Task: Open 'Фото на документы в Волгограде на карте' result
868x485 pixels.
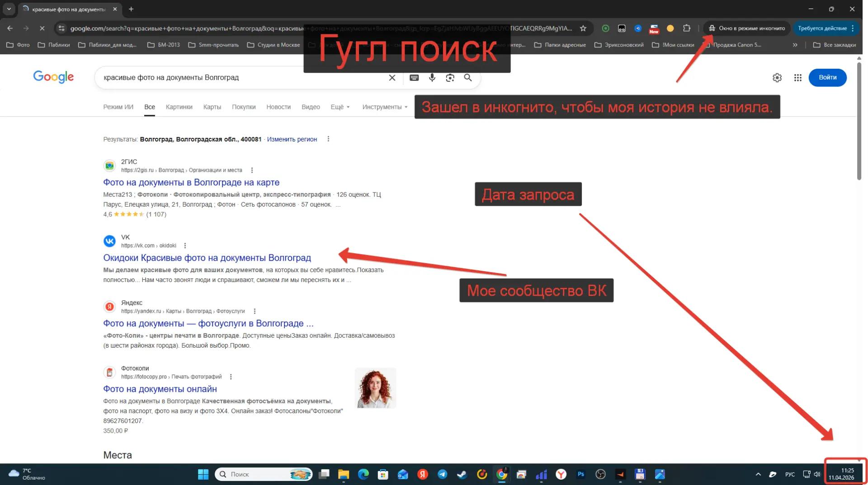Action: [191, 183]
